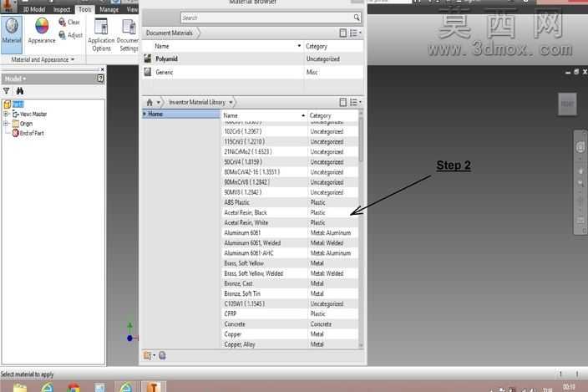Screen dimensions: 588x392
Task: Select Aluminum 6061-AHC material
Action: tap(290, 253)
